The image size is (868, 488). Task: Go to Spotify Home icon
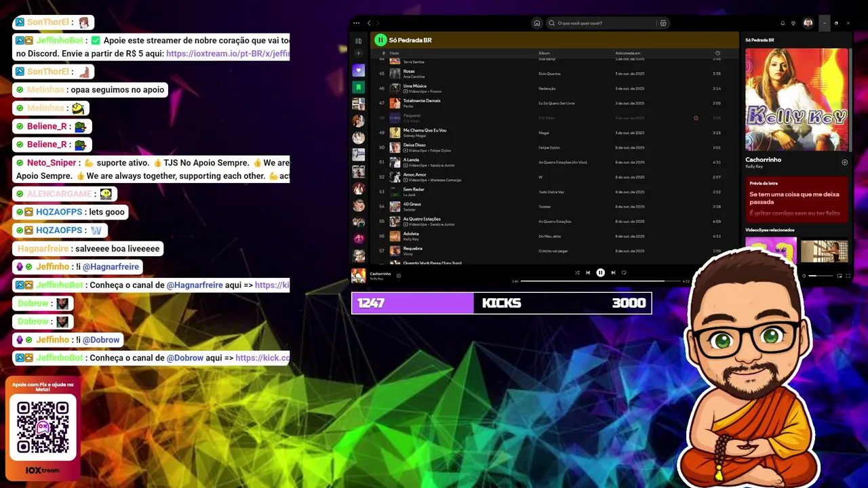tap(537, 23)
